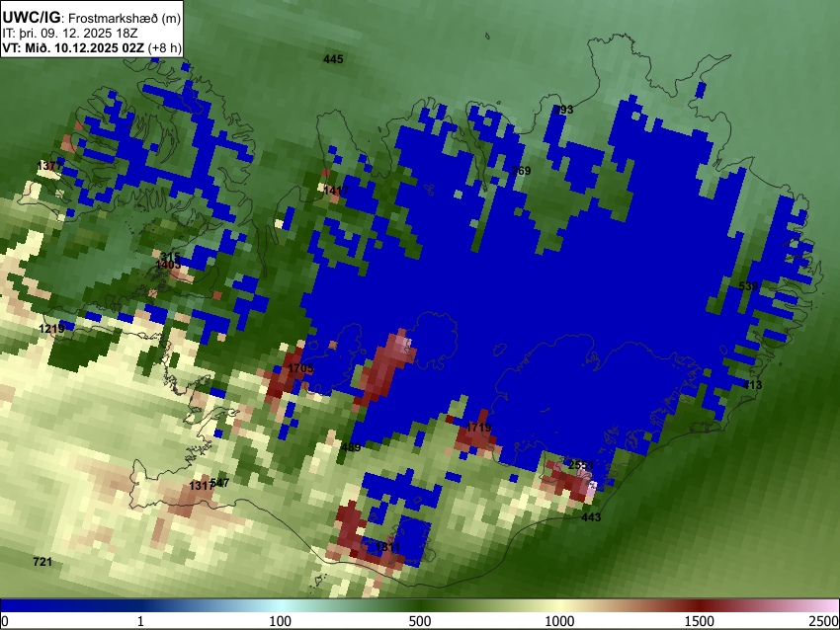
Task: Click the 1705 value label
Action: pyautogui.click(x=300, y=368)
